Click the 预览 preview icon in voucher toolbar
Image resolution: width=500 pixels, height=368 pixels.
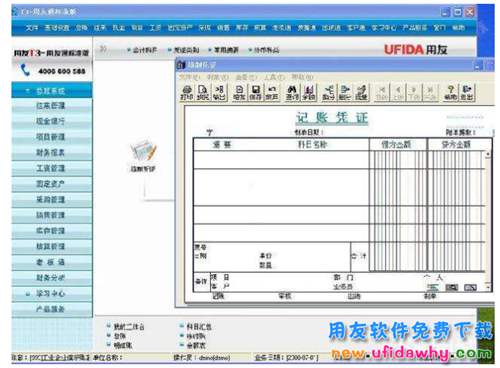[203, 92]
